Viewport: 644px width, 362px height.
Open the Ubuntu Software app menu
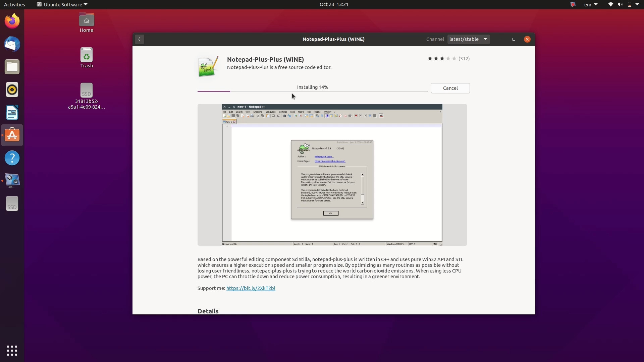(x=62, y=4)
